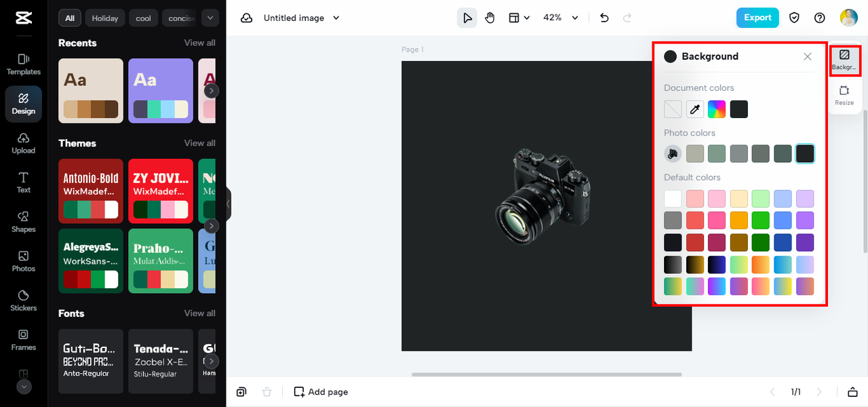Open the 42% zoom dropdown
The height and width of the screenshot is (407, 868).
tap(561, 18)
